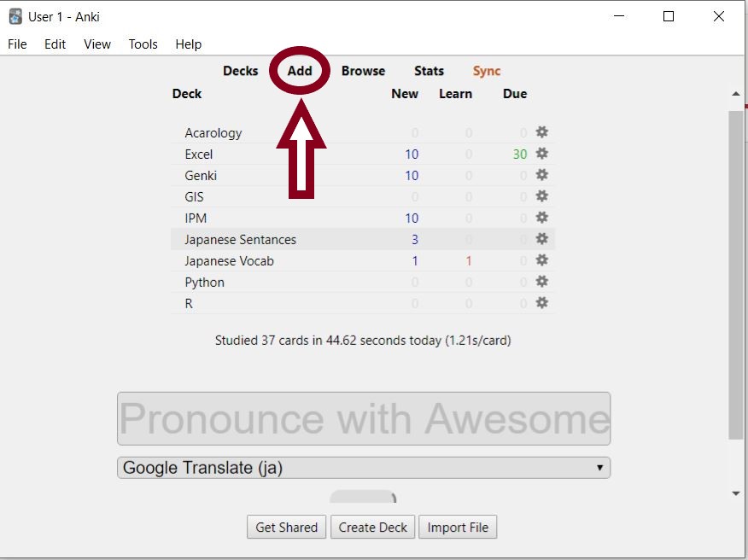Screen dimensions: 748x560
Task: Click IPM's new count of 10
Action: (412, 218)
